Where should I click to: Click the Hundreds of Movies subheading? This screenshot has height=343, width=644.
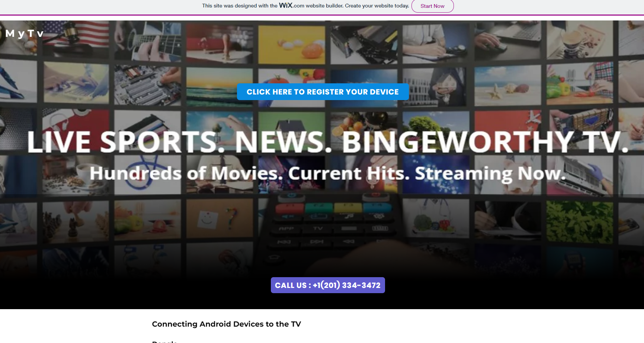pos(327,174)
